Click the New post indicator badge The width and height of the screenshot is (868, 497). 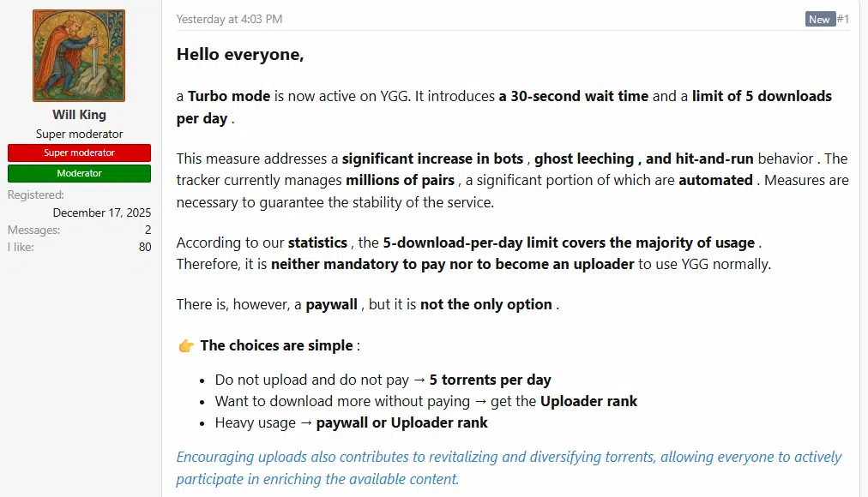coord(819,19)
